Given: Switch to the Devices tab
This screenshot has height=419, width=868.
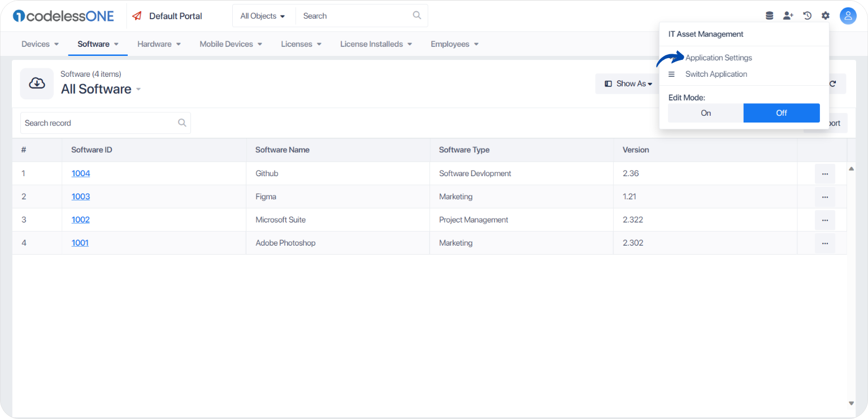Looking at the screenshot, I should click(x=36, y=44).
